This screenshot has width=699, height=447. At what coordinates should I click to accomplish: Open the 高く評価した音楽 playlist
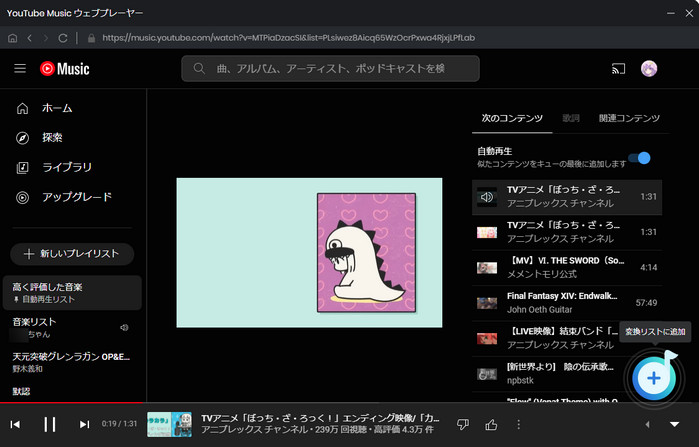coord(72,292)
